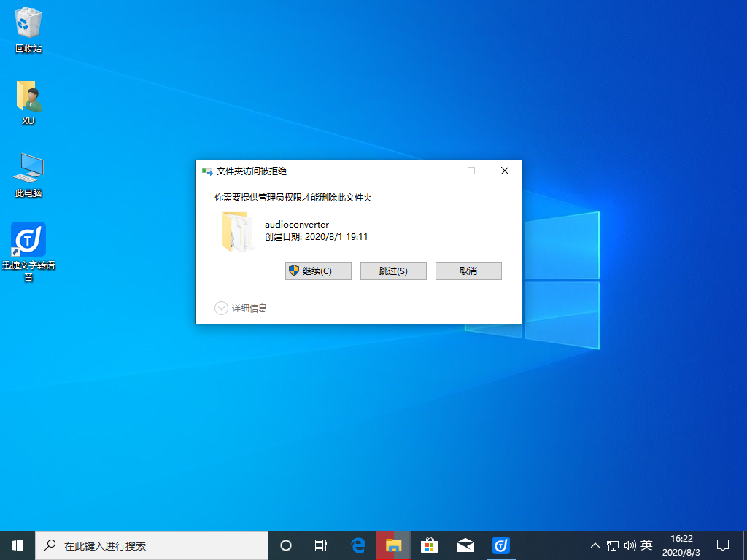The height and width of the screenshot is (560, 747).
Task: Open the Windows Start menu
Action: [18, 545]
